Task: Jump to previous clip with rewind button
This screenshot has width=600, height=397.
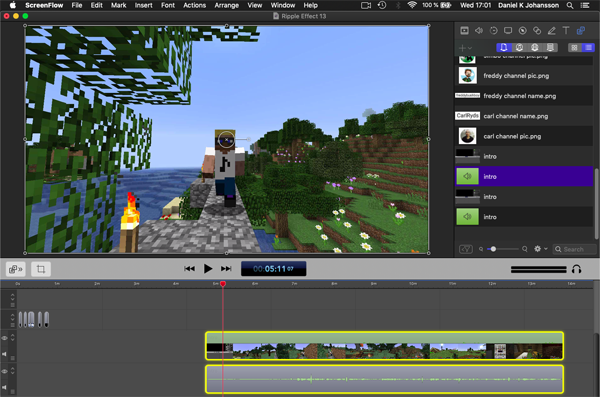Action: tap(189, 269)
